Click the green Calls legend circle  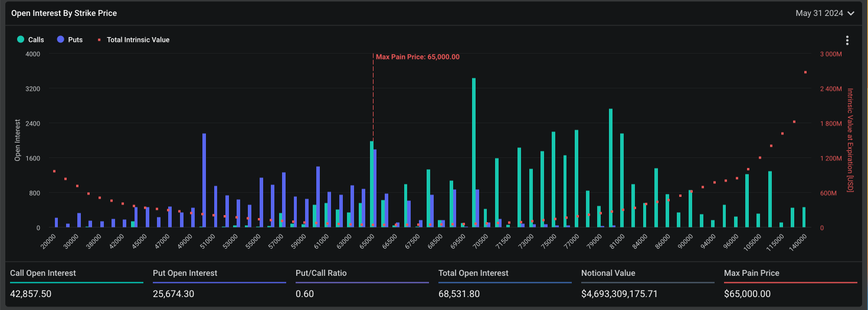[21, 40]
